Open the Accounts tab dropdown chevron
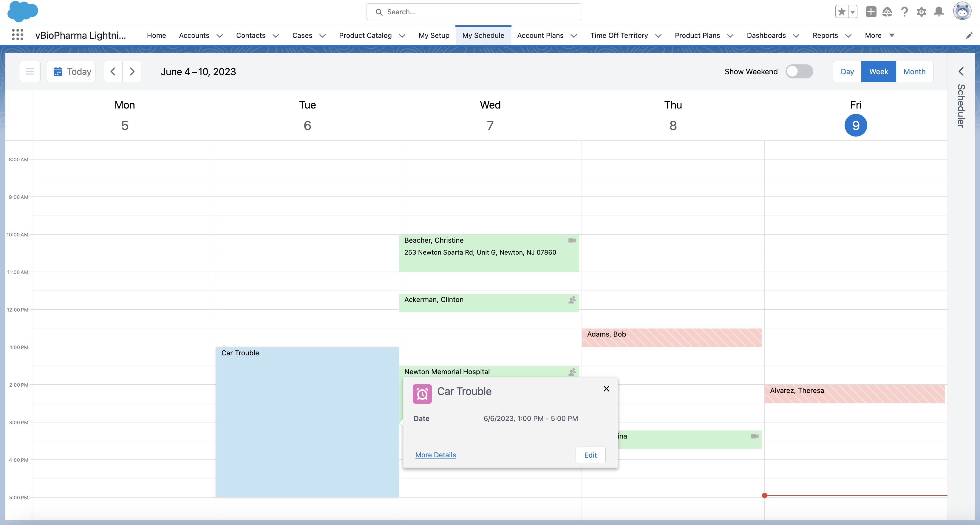Image resolution: width=980 pixels, height=525 pixels. click(220, 36)
